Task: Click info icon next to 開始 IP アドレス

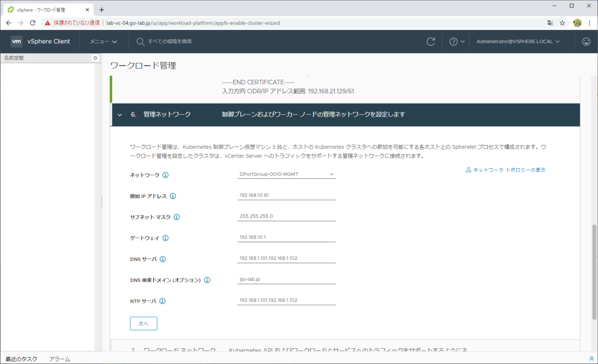Action: pyautogui.click(x=173, y=196)
